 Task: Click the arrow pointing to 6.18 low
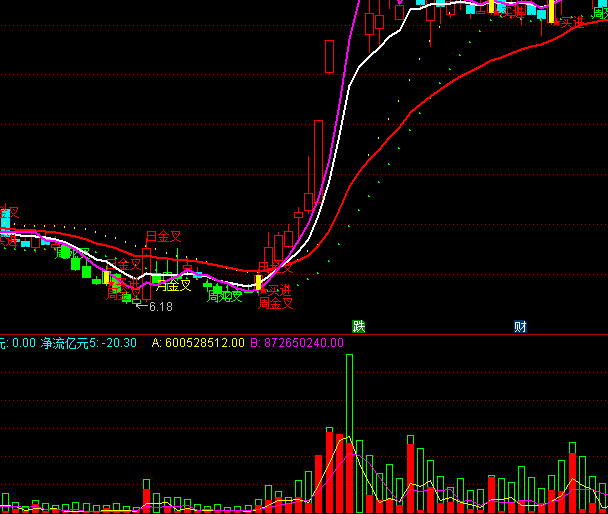pyautogui.click(x=140, y=306)
